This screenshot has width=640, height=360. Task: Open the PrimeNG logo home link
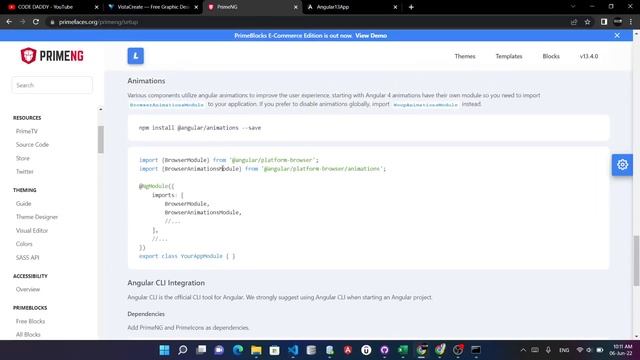[52, 56]
